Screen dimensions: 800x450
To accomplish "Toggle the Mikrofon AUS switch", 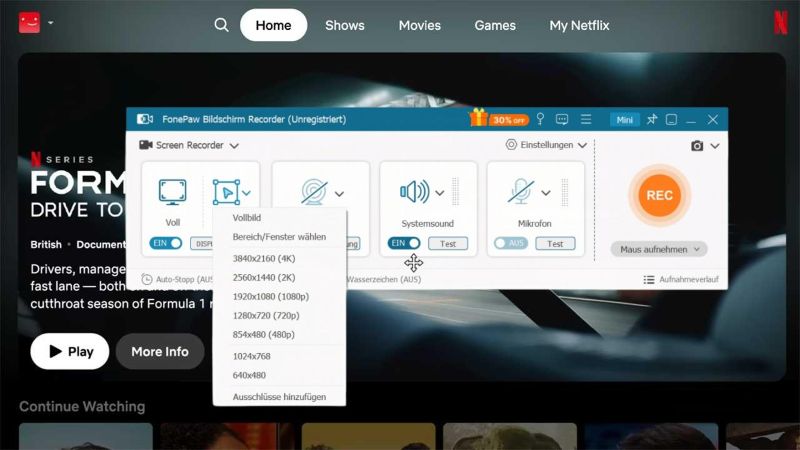I will click(x=511, y=243).
